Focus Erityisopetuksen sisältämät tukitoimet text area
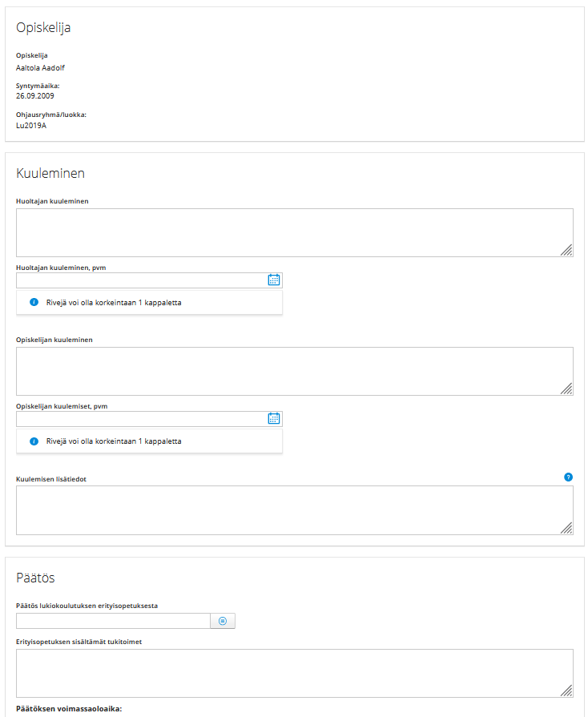 (295, 673)
